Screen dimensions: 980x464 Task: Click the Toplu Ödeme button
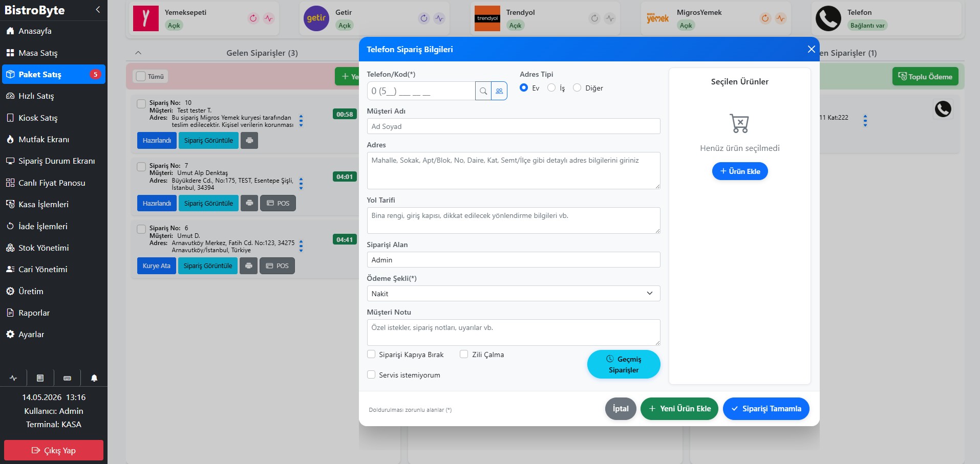pyautogui.click(x=925, y=77)
